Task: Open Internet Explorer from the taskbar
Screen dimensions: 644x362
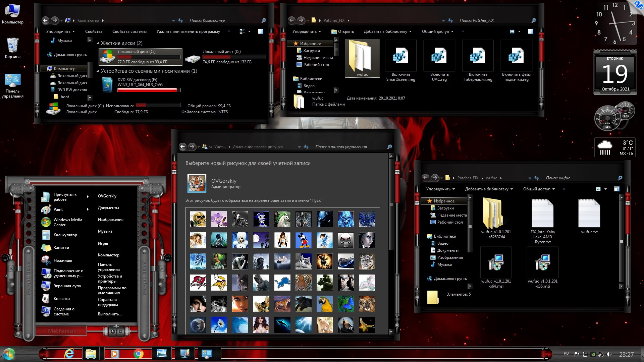Action: [69, 354]
